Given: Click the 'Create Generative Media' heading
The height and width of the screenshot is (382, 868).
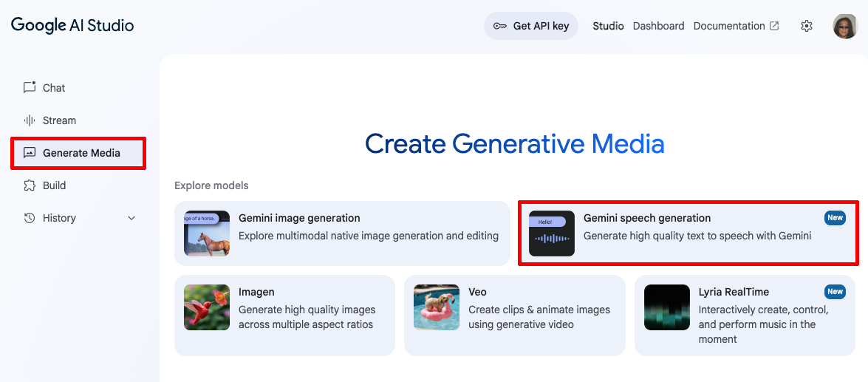Looking at the screenshot, I should coord(515,144).
